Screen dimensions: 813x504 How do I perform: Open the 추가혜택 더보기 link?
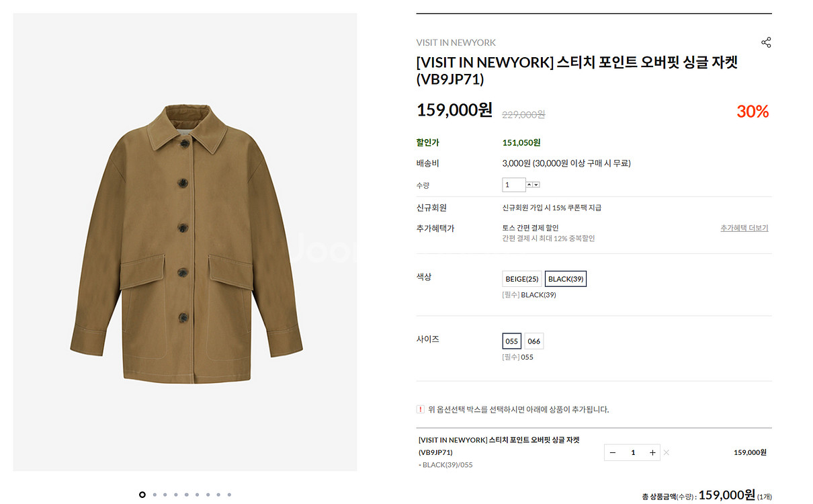tap(744, 228)
